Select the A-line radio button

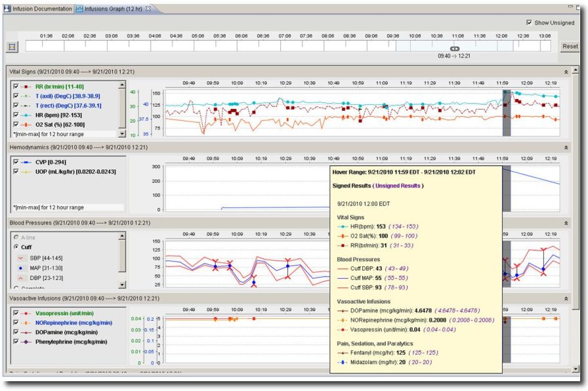click(x=16, y=237)
